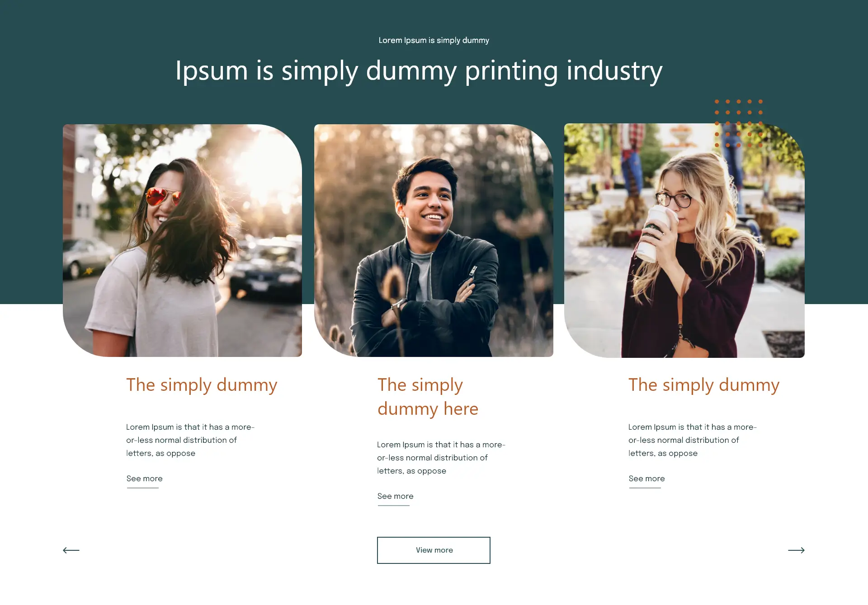Screen dimensions: 868x605
Task: Open See more link under first card
Action: coord(144,478)
